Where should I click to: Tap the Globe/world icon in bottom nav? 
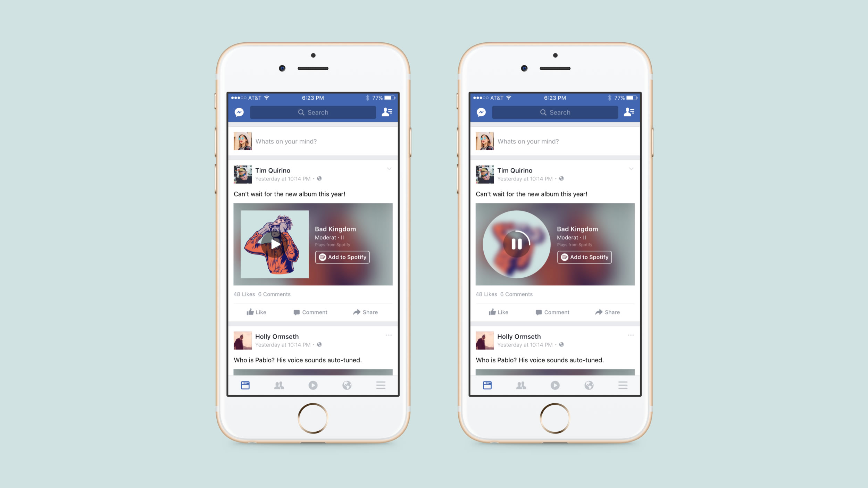347,385
